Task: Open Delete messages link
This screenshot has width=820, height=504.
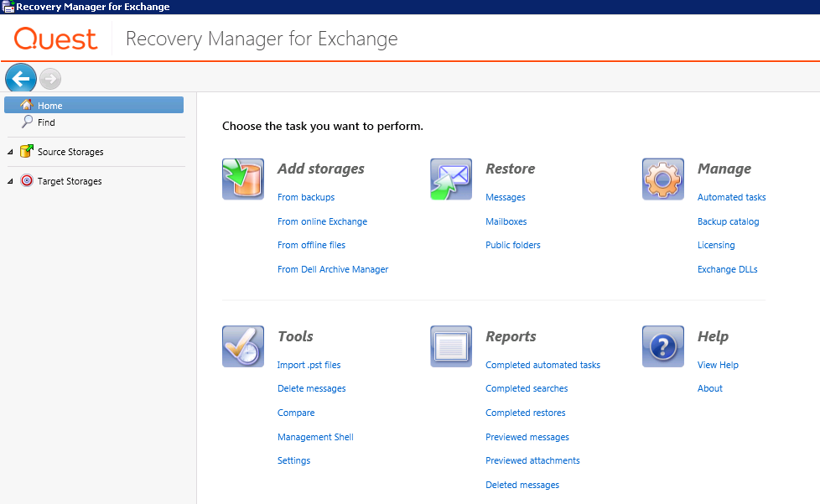Action: (x=311, y=388)
